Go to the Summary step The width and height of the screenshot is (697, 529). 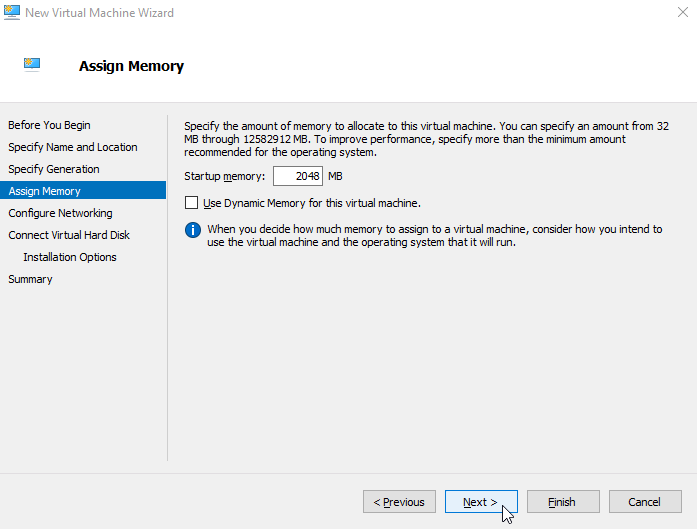tap(30, 279)
